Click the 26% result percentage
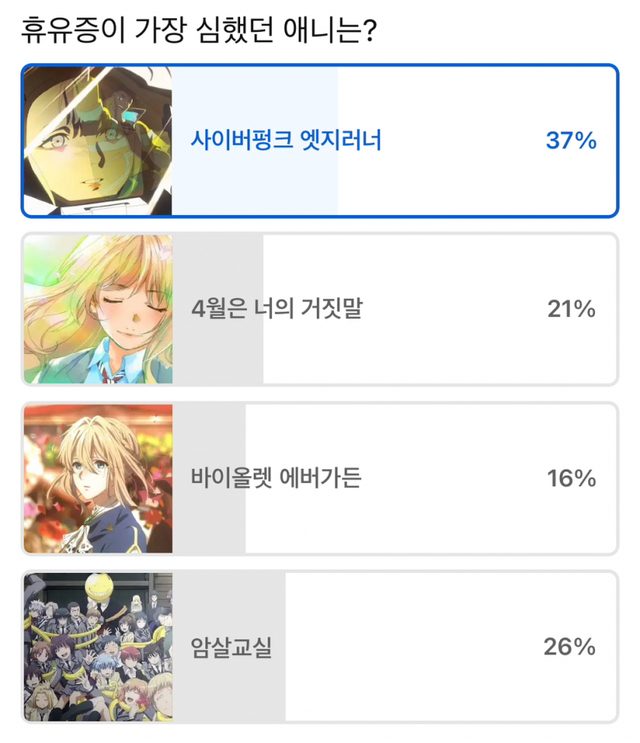Screen dimensions: 640x743 (x=570, y=648)
